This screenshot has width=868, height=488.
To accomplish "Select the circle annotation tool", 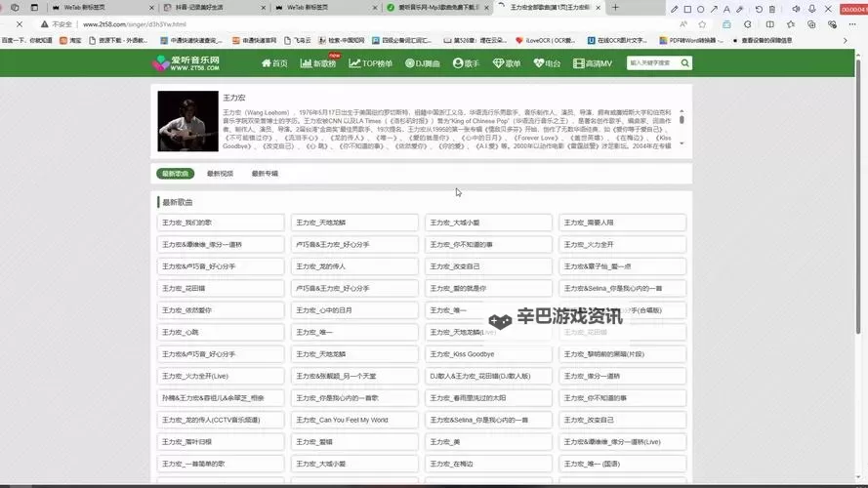I will pos(700,9).
